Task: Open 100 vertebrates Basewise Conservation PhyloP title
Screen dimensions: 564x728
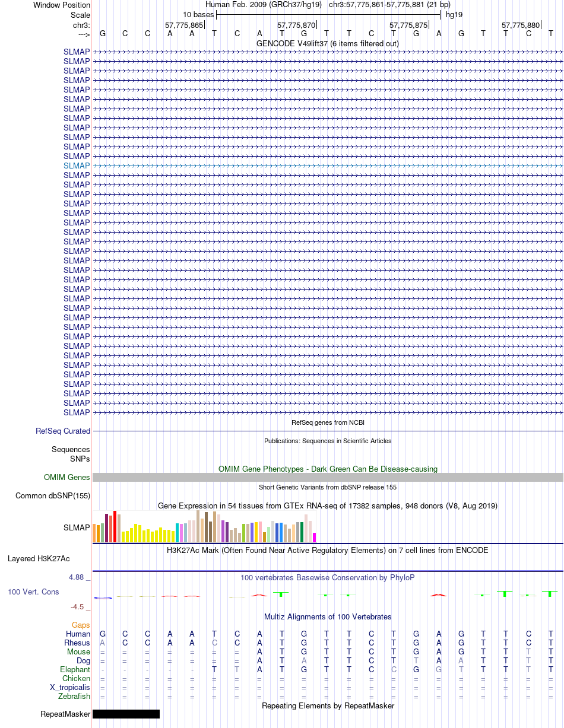Action: pyautogui.click(x=328, y=577)
